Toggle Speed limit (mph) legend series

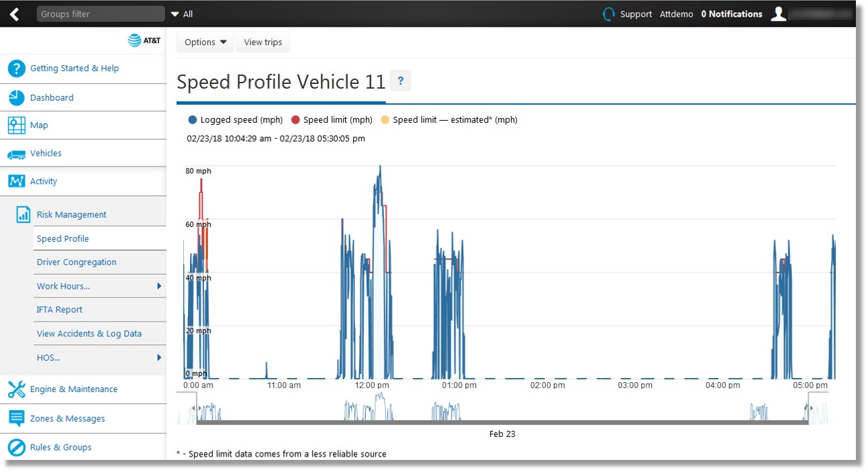332,120
